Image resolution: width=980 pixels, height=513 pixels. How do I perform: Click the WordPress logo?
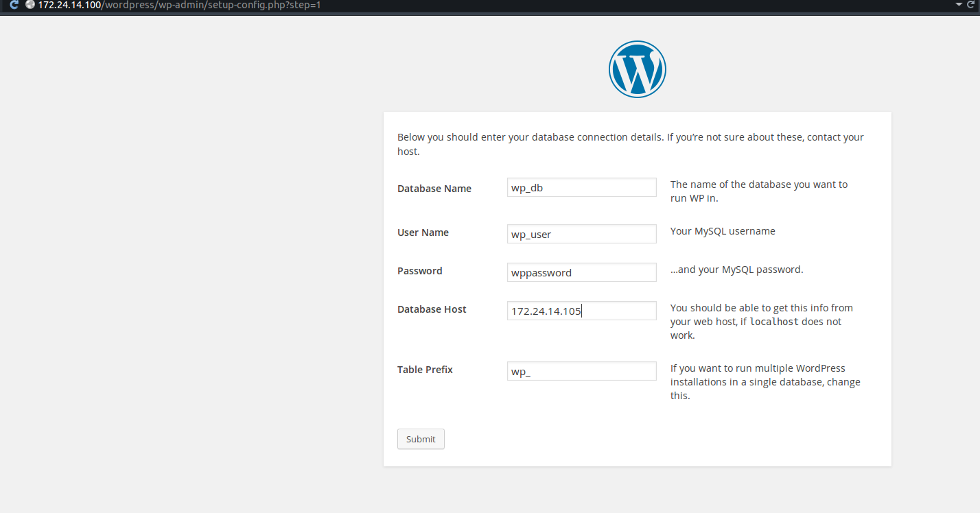[637, 69]
